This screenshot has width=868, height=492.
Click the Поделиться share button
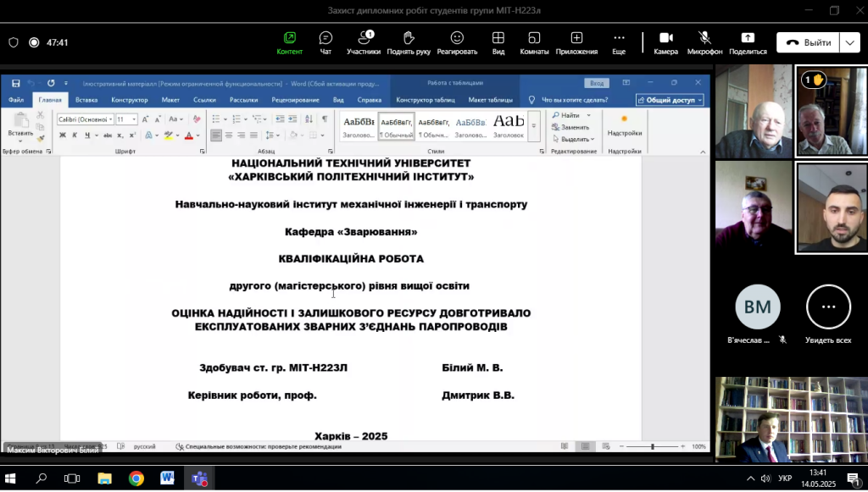click(748, 42)
